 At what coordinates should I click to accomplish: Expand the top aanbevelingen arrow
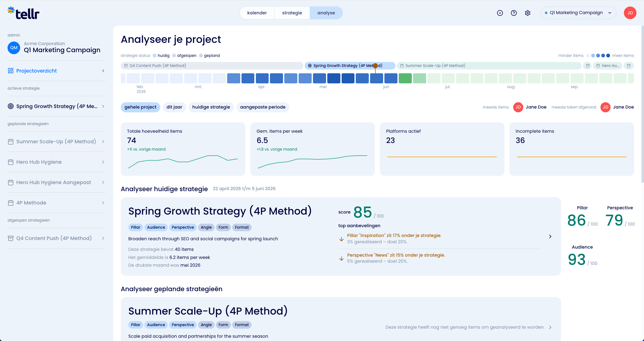(550, 236)
